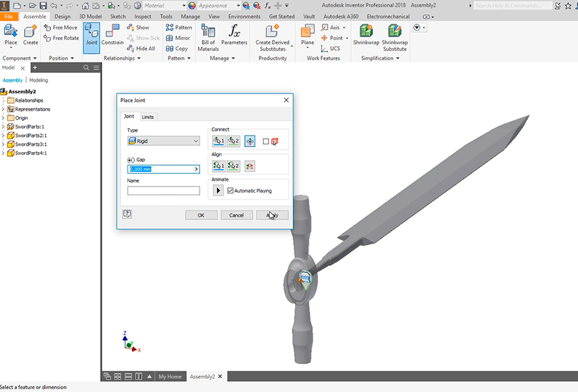The image size is (578, 392).
Task: Select First origin button under Connect
Action: click(x=219, y=141)
